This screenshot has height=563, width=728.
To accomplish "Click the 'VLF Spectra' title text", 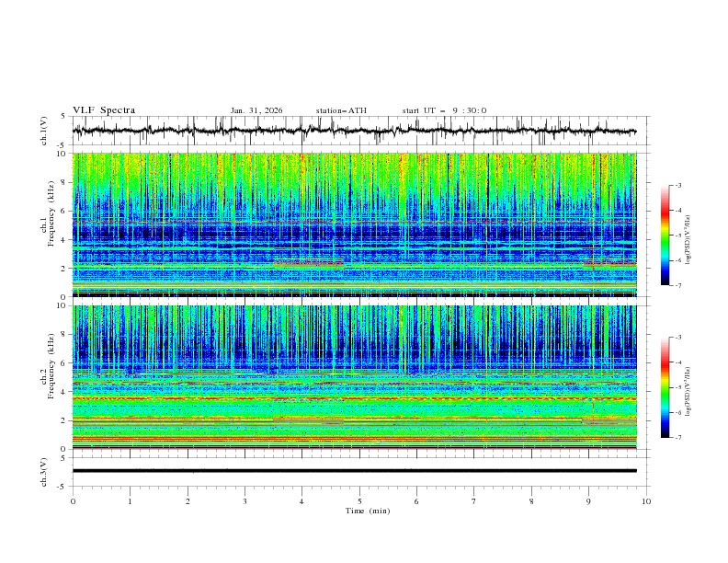I will 104,110.
